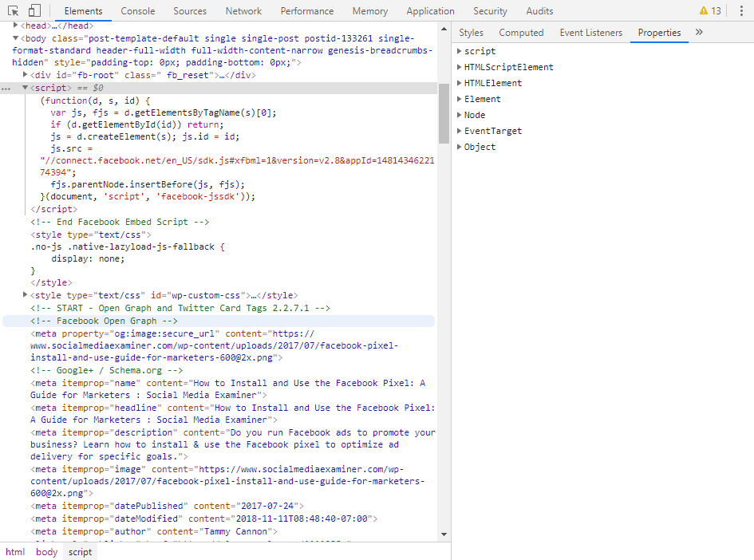Screen dimensions: 754x560
Task: Select the Event Listeners tab
Action: [590, 33]
